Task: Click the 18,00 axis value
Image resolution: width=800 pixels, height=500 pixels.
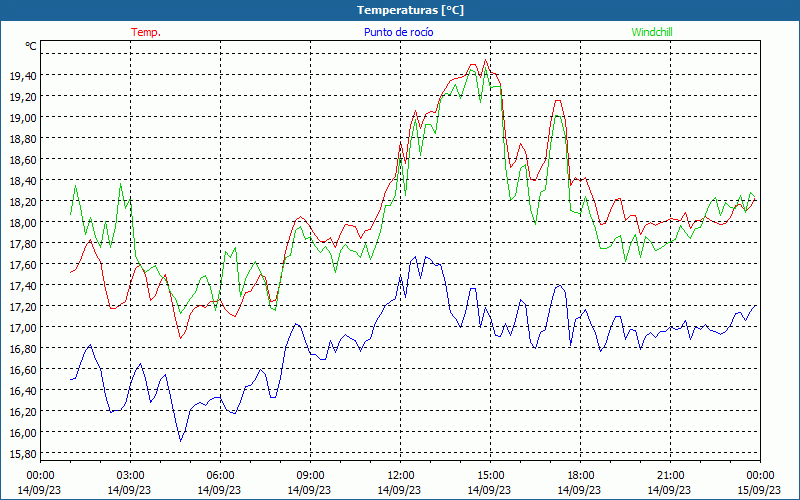Action: pyautogui.click(x=23, y=222)
